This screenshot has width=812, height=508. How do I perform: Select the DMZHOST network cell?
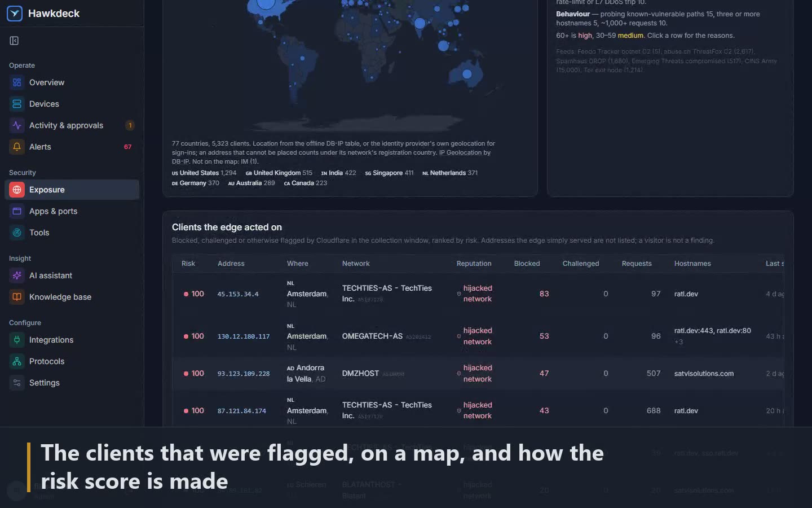tap(373, 374)
